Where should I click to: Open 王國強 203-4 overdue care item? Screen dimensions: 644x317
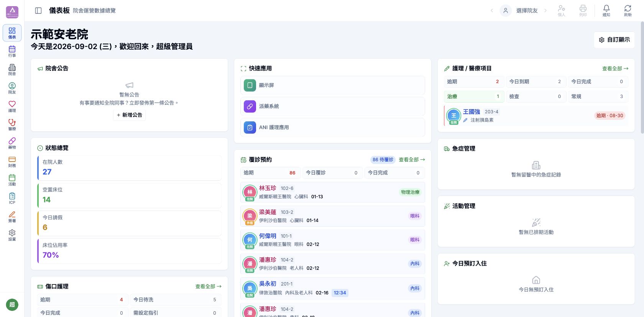[536, 116]
